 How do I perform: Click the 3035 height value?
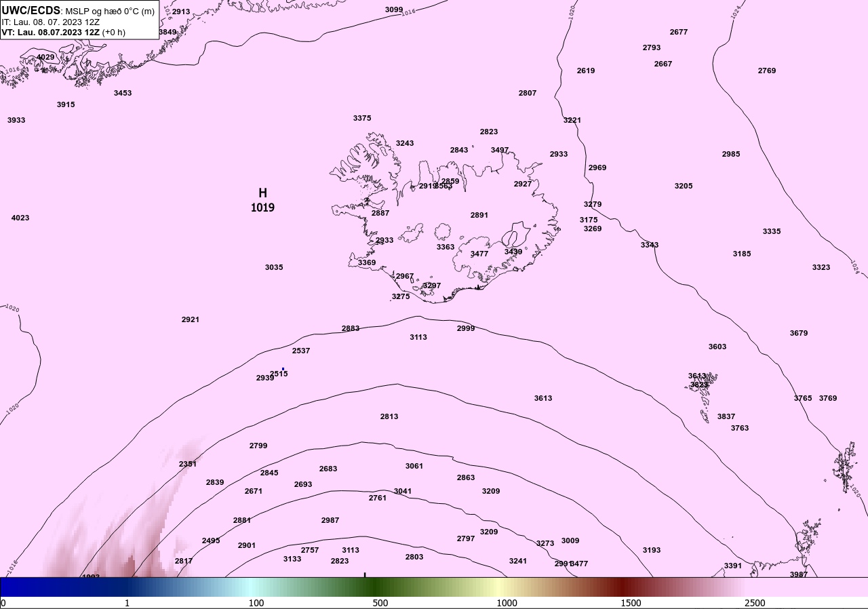click(274, 267)
